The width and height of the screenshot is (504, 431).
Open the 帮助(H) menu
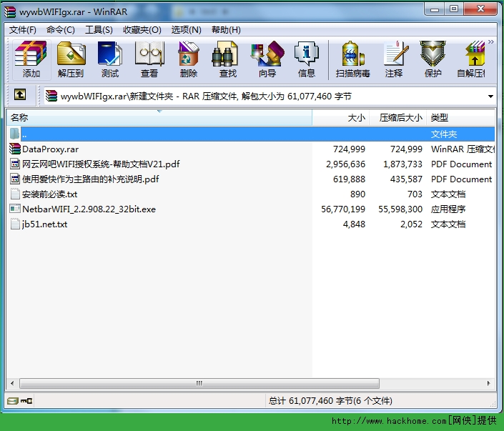pyautogui.click(x=226, y=30)
